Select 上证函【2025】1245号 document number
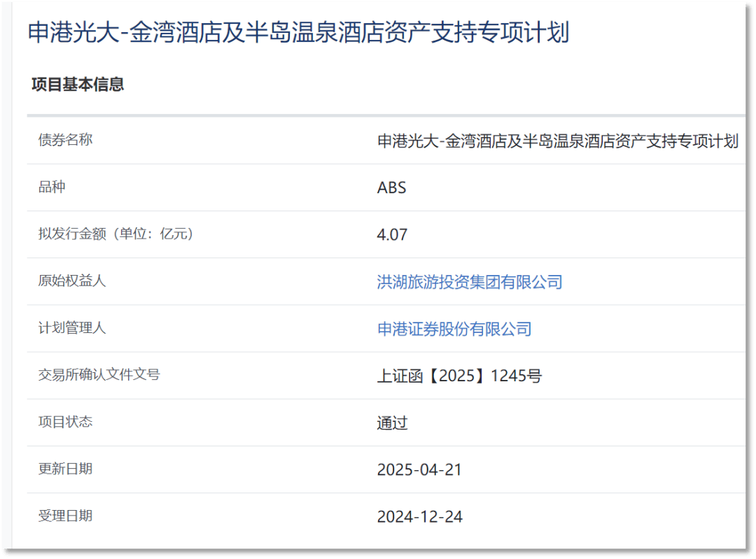Image resolution: width=756 pixels, height=559 pixels. point(459,376)
